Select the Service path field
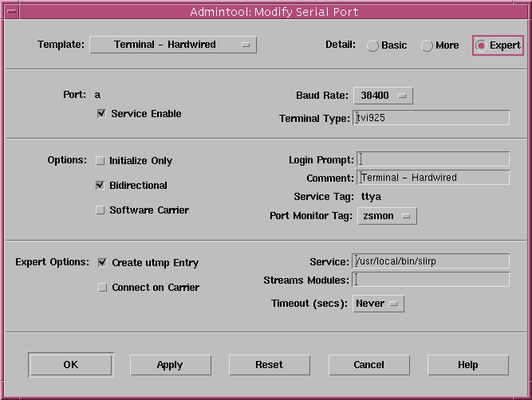Image resolution: width=532 pixels, height=400 pixels. [x=431, y=261]
